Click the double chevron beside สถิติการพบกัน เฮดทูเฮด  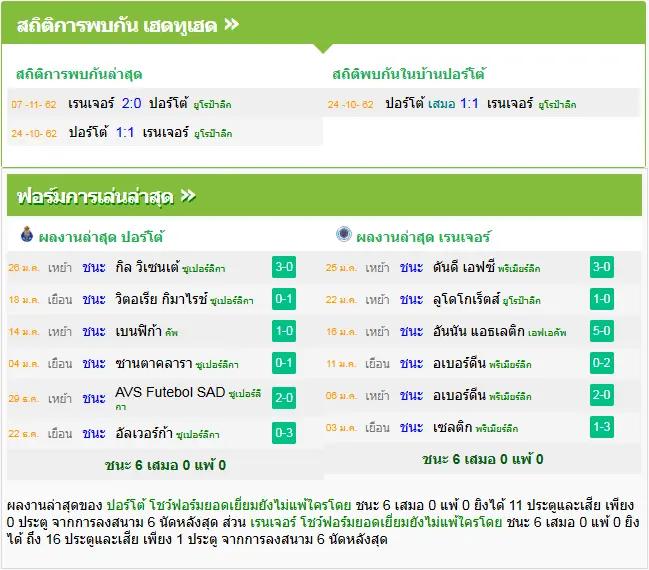click(x=231, y=25)
